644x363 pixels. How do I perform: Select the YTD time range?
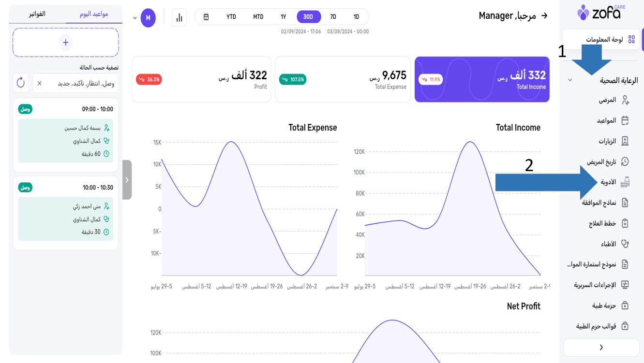pyautogui.click(x=231, y=17)
